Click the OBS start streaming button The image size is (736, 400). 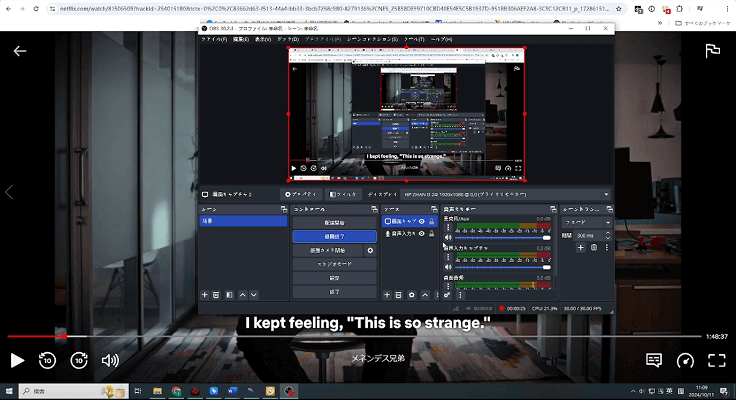[334, 223]
